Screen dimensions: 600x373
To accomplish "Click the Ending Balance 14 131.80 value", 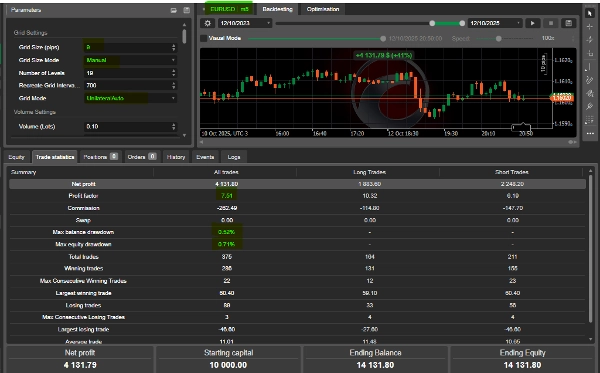I will [x=375, y=365].
